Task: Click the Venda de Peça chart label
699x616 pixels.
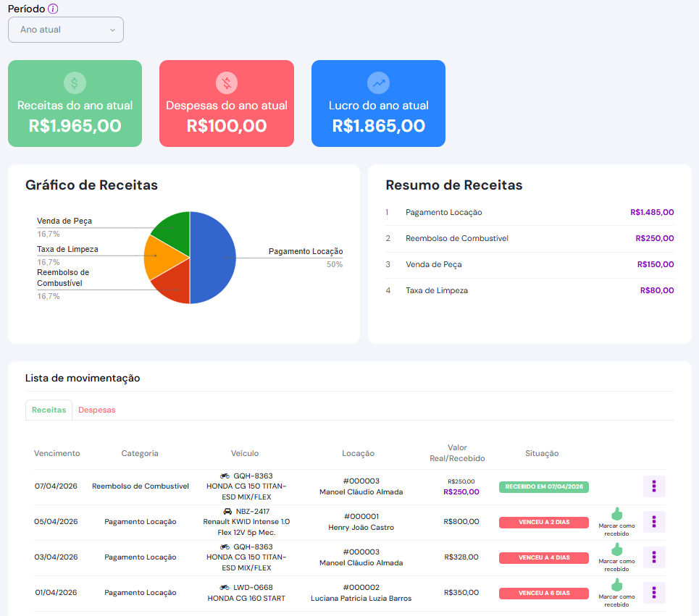Action: 64,221
